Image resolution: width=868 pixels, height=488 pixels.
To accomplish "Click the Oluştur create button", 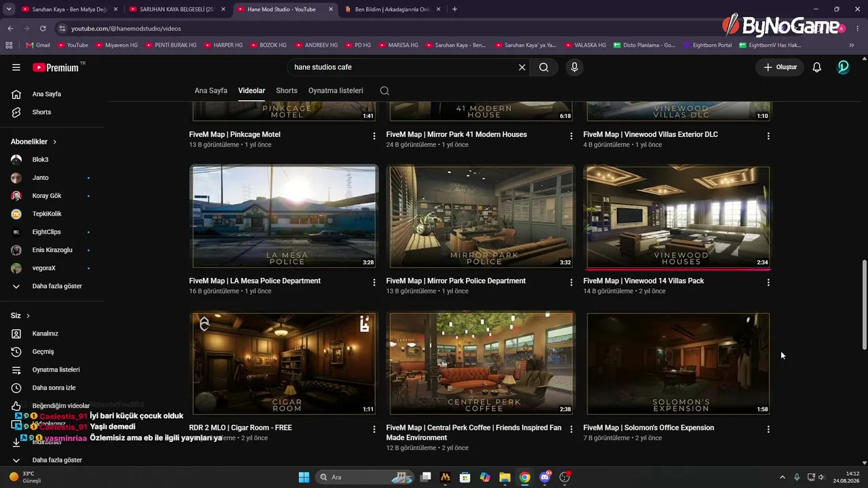I will click(x=780, y=67).
